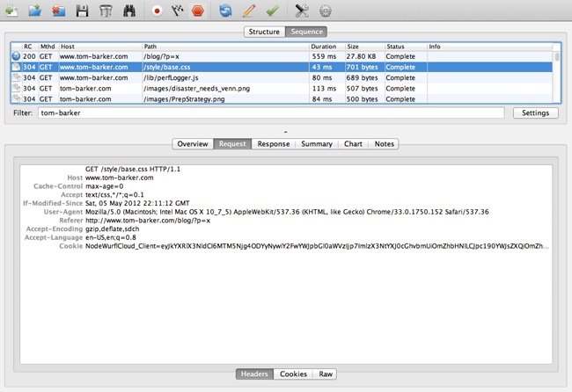Open settings with the gear toolbar icon
The height and width of the screenshot is (392, 572).
tap(326, 11)
